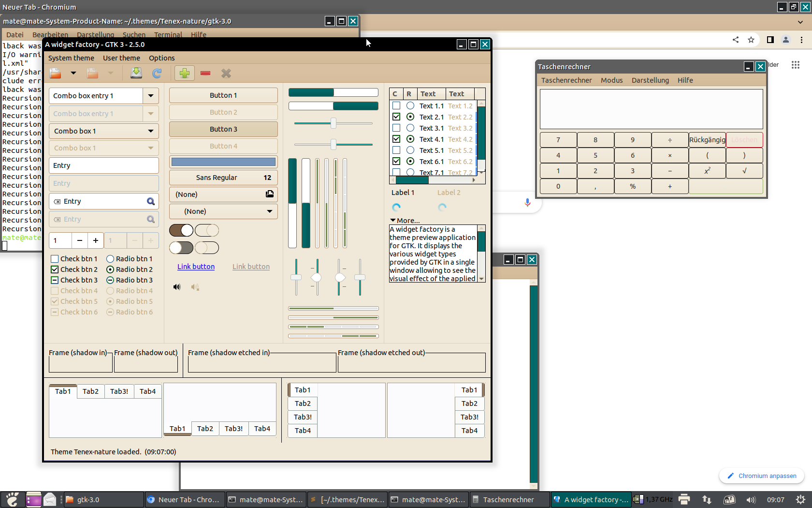Click the blue refresh arrow icon
Image resolution: width=812 pixels, height=508 pixels.
point(157,73)
